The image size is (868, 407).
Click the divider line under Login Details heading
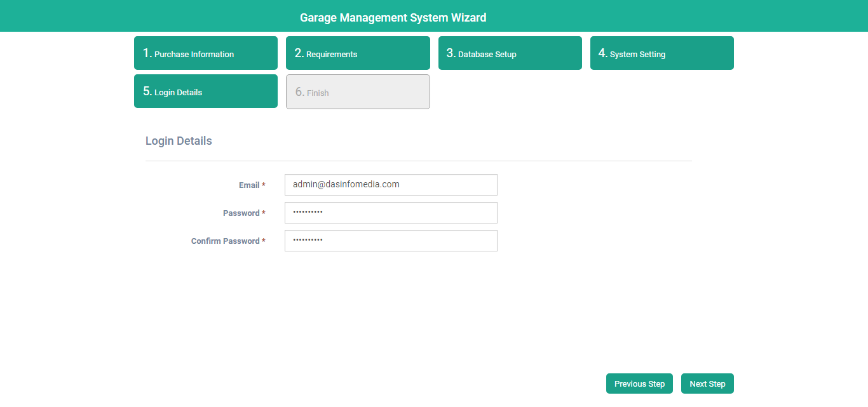pos(418,161)
